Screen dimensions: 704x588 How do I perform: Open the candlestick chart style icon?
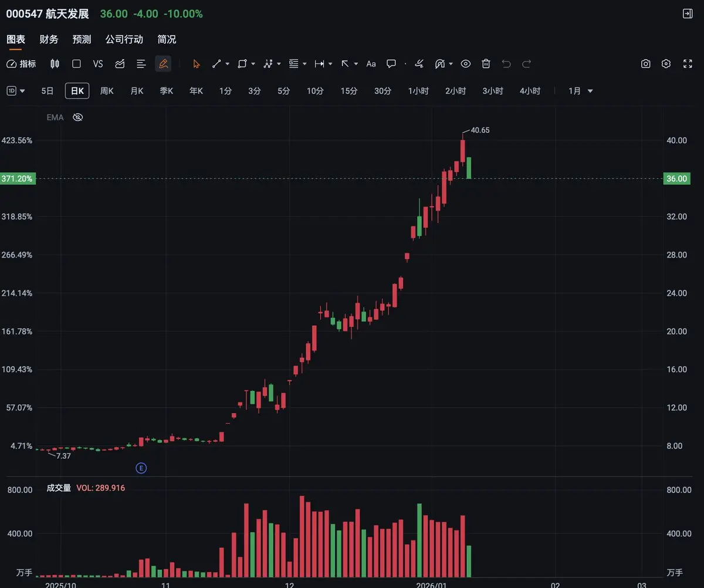pyautogui.click(x=55, y=64)
